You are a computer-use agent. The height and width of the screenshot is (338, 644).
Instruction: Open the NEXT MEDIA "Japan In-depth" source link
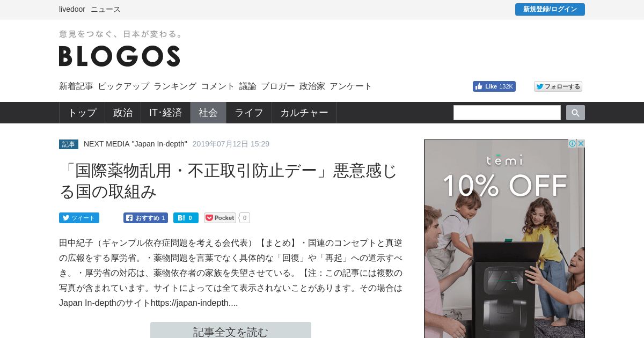[135, 144]
